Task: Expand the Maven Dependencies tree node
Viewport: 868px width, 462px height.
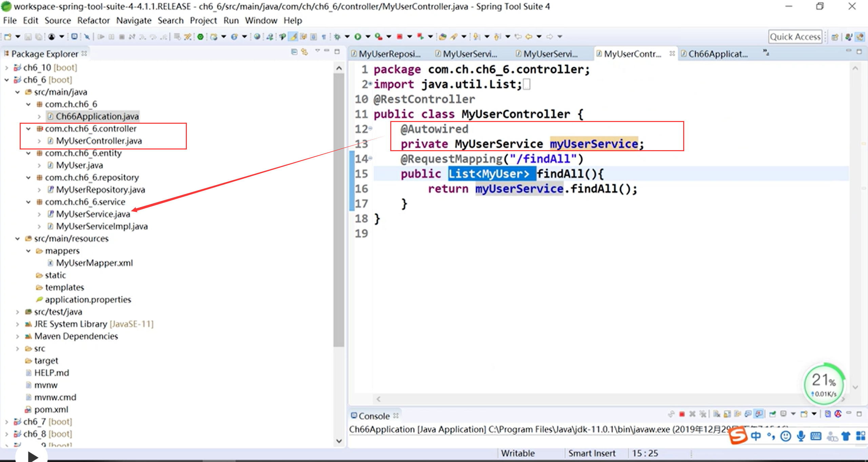Action: (18, 336)
